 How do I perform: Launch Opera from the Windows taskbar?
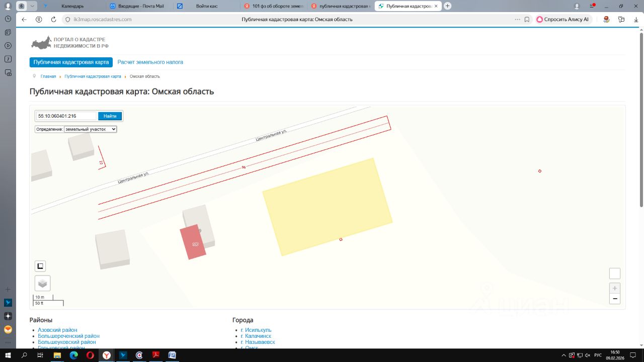[x=90, y=355]
